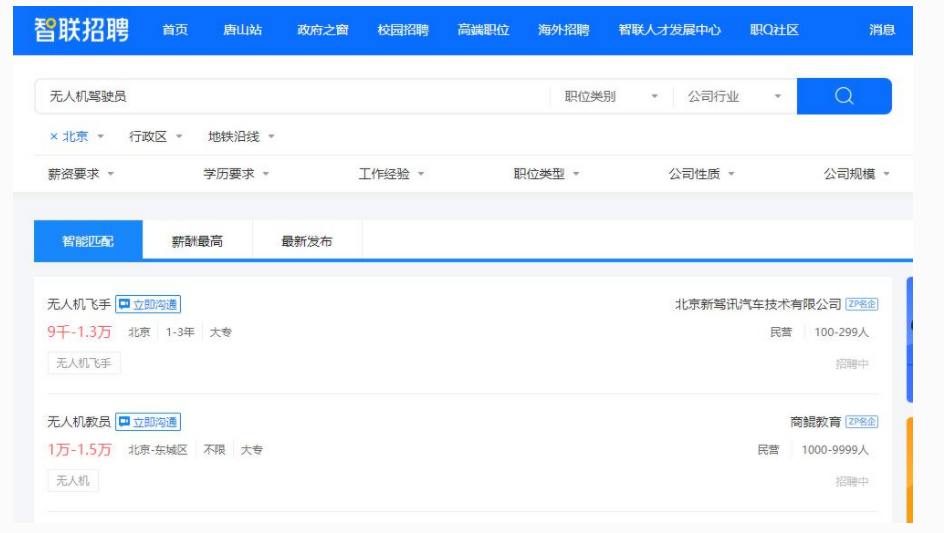Expand the 学历要求 filter
944x533 pixels.
tap(236, 174)
